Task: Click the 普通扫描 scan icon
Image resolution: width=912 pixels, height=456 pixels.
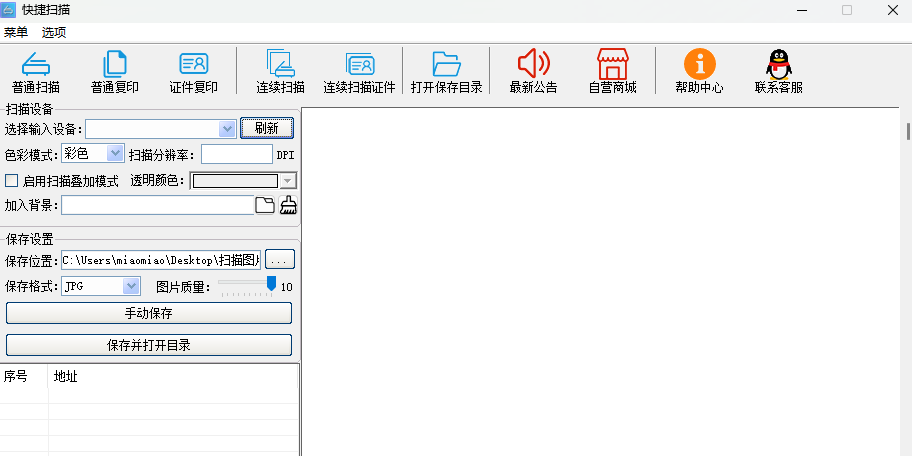Action: pyautogui.click(x=36, y=66)
